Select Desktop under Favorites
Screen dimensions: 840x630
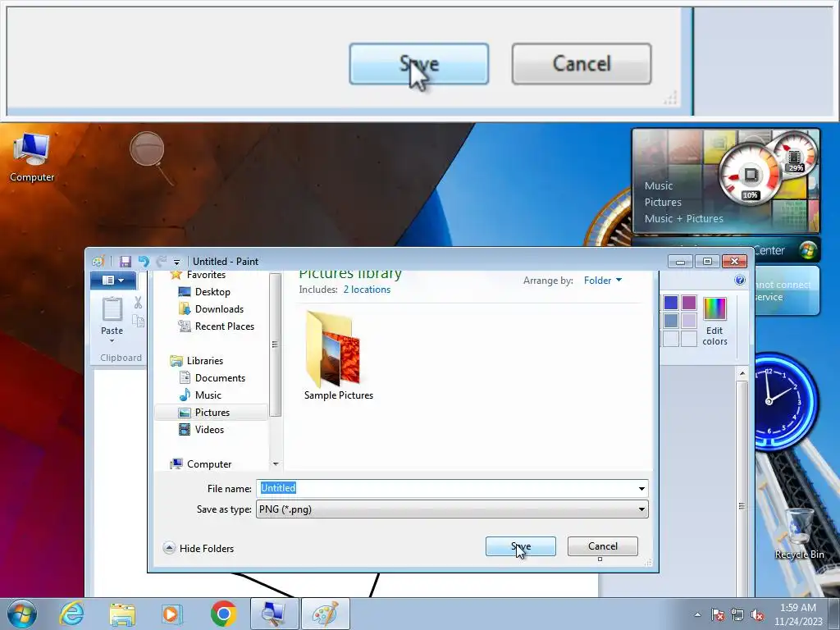pos(212,292)
